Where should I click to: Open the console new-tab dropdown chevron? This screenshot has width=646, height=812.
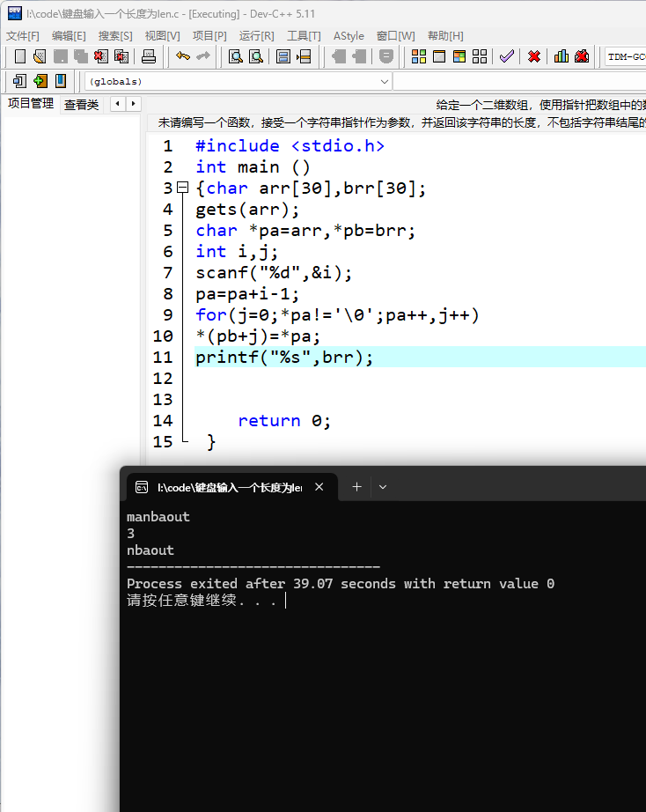tap(383, 487)
